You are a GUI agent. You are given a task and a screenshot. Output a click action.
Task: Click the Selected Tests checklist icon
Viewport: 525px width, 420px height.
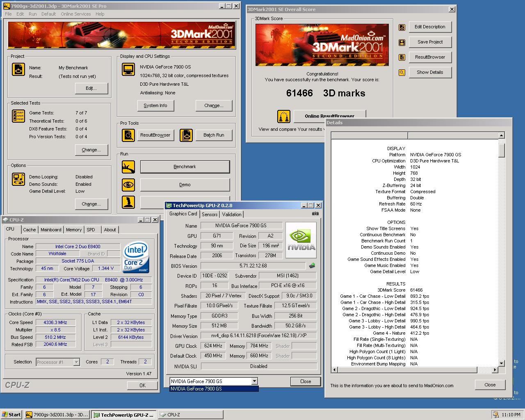pyautogui.click(x=18, y=116)
